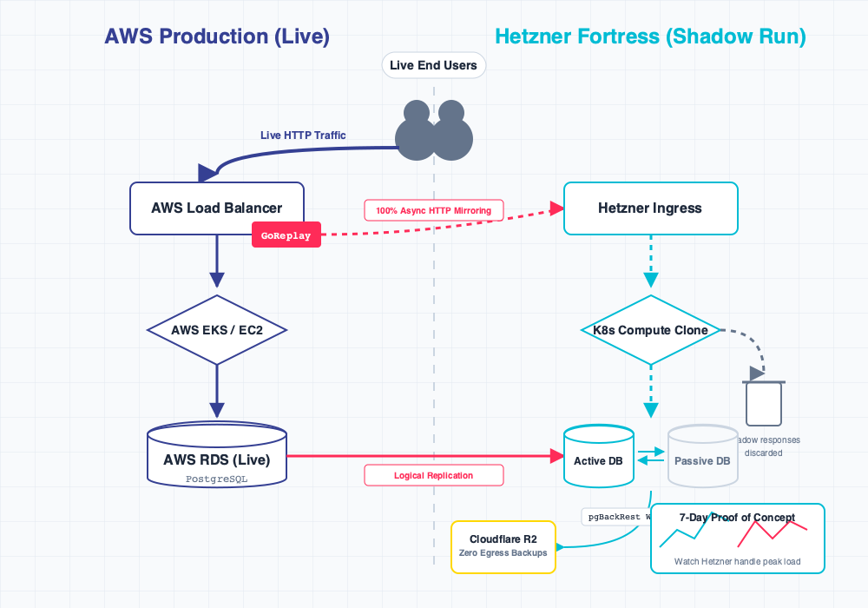This screenshot has width=868, height=608.
Task: Select the AWS Load Balancer box
Action: tap(217, 208)
